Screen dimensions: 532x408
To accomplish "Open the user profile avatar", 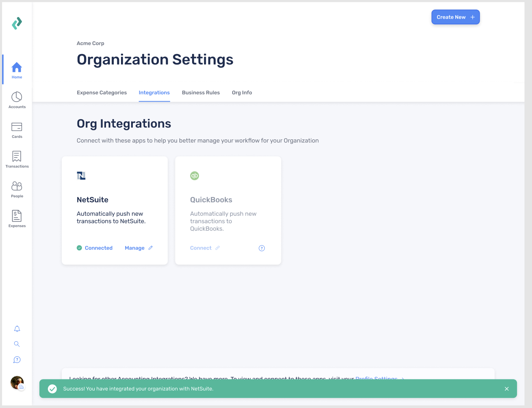I will (17, 383).
